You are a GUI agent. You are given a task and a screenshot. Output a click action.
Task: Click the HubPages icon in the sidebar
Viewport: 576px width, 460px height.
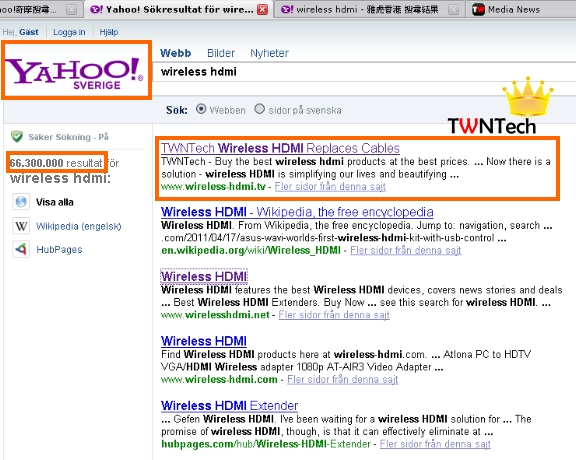tap(21, 249)
